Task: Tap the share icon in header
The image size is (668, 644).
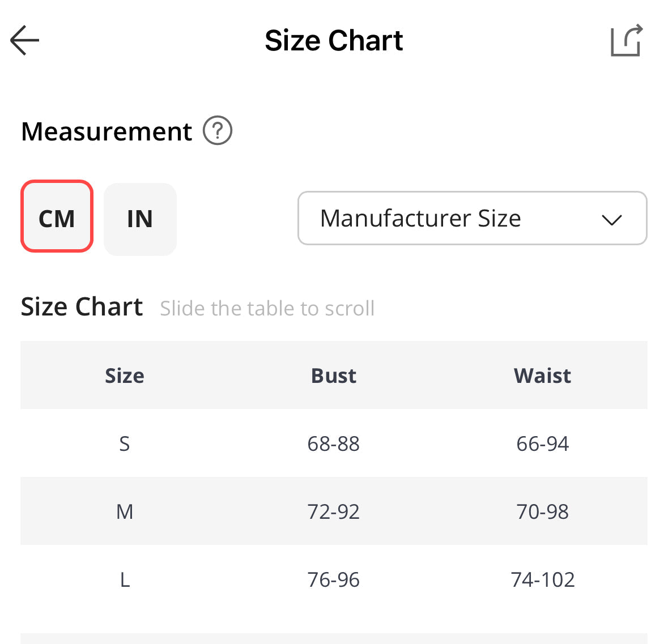Action: coord(626,40)
